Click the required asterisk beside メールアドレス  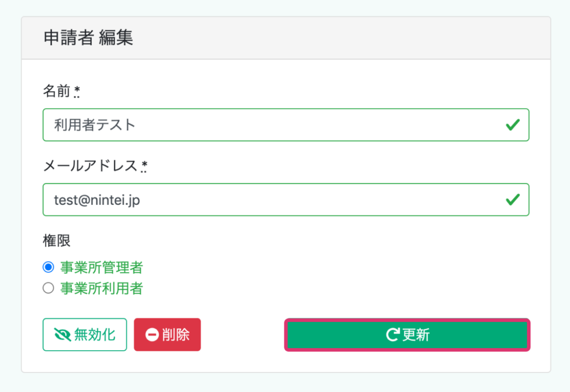[144, 165]
